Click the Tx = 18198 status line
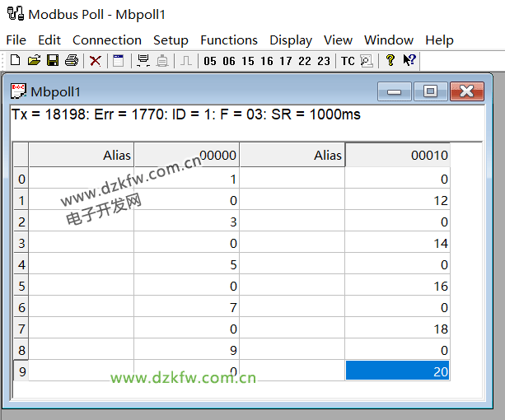Screen dimensions: 505x420 [x=186, y=114]
